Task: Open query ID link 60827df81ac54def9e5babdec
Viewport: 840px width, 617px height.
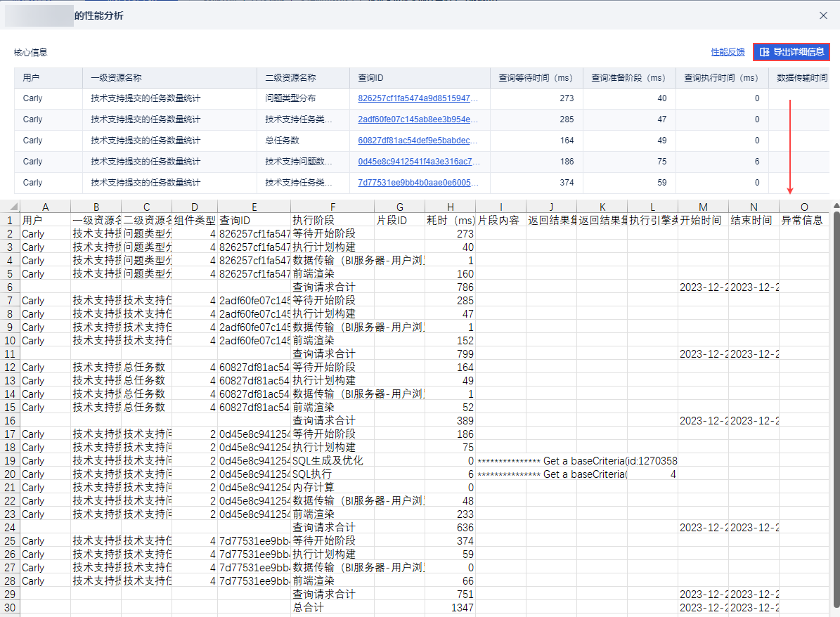Action: (x=418, y=141)
